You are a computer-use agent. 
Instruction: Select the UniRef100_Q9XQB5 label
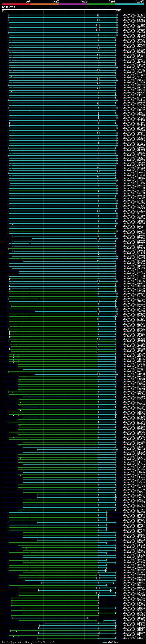(134, 281)
